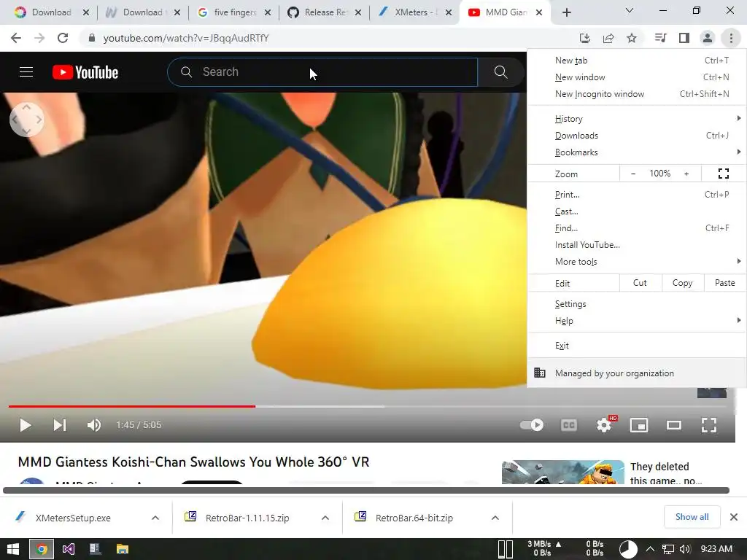Click Install YouTube... menu entry

point(637,245)
